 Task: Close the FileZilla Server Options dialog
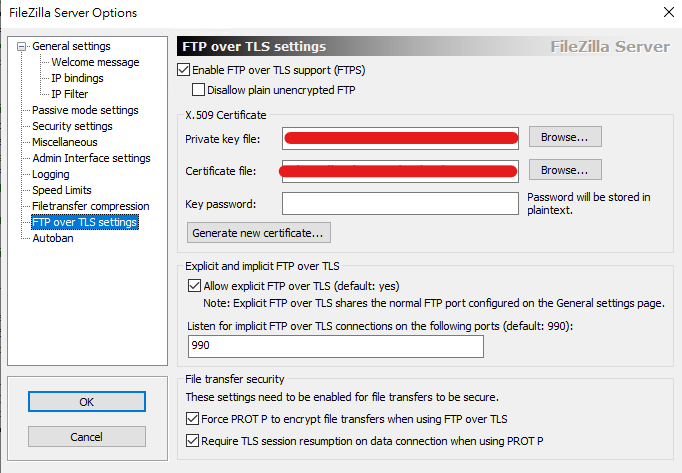click(668, 12)
